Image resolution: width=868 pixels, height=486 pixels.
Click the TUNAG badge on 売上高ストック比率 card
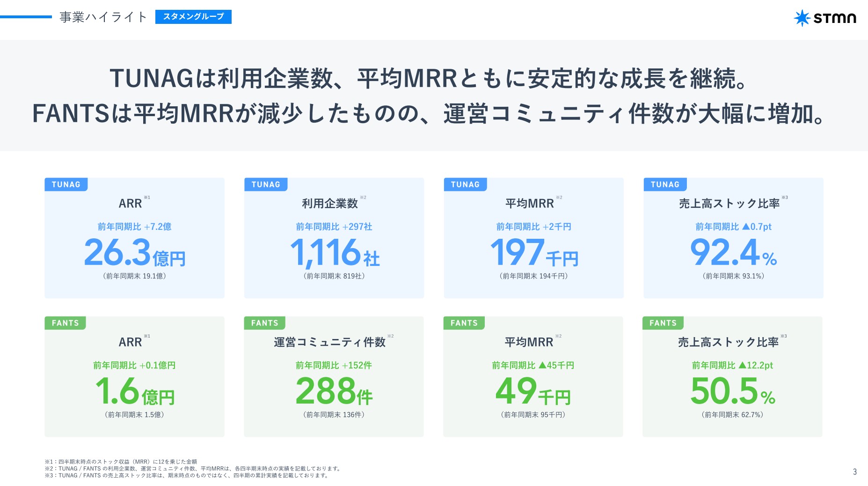666,184
